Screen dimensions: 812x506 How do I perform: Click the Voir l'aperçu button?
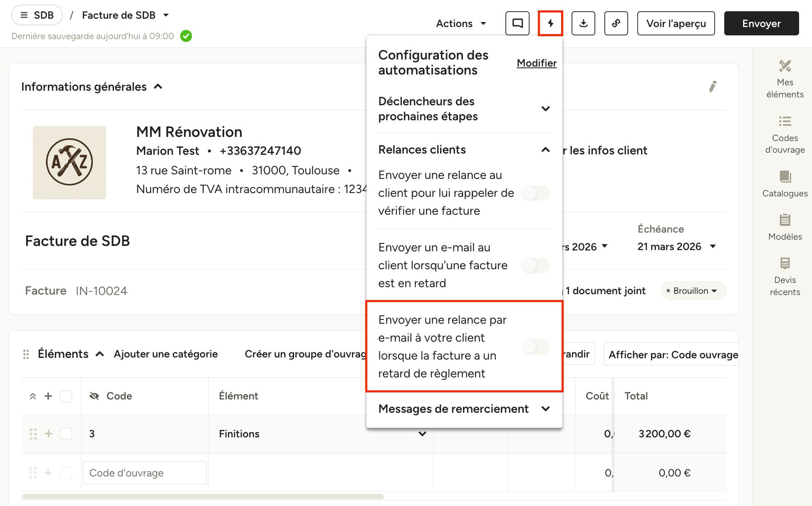(x=676, y=23)
